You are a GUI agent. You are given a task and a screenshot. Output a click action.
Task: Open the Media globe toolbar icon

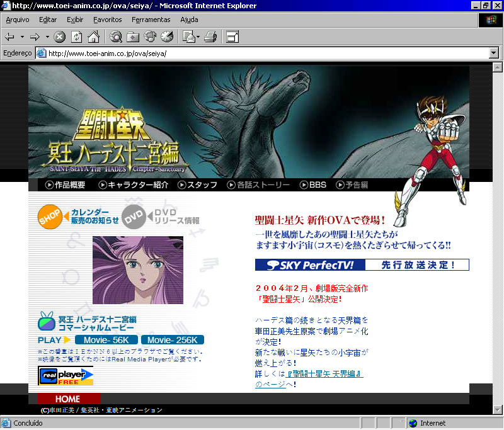150,37
